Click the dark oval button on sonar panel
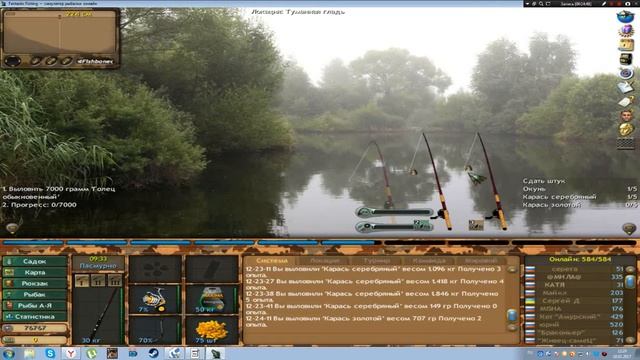 (x=13, y=61)
